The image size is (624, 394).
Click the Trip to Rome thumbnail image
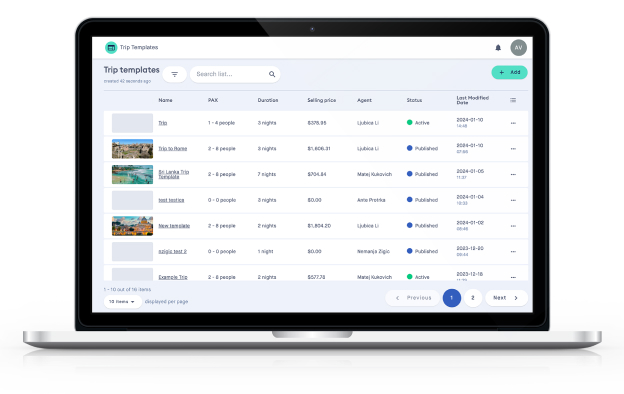tap(132, 149)
